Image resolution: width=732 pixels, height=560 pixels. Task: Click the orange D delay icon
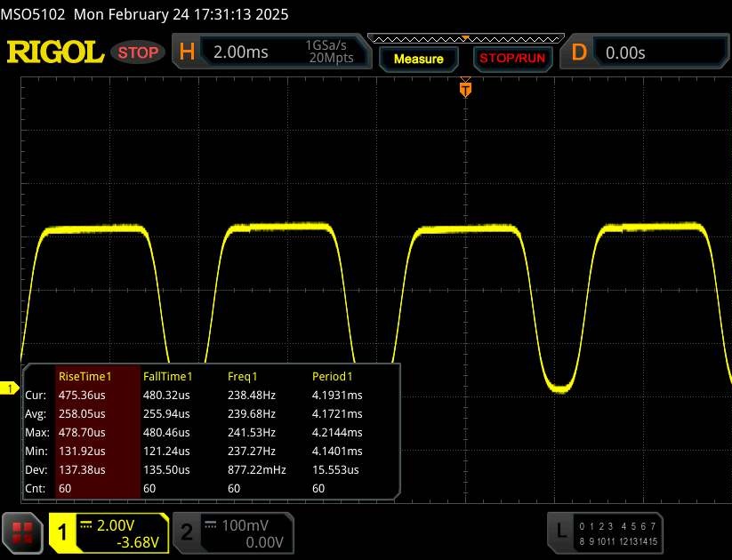pyautogui.click(x=579, y=52)
